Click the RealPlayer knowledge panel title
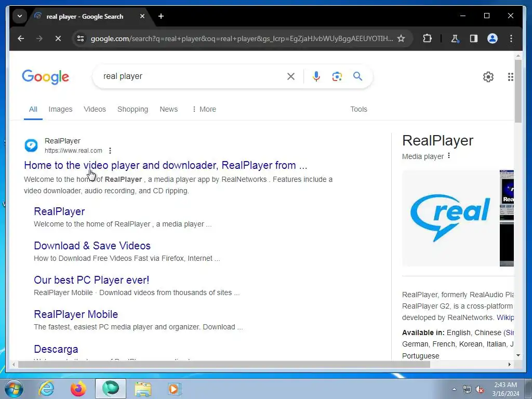 click(437, 140)
